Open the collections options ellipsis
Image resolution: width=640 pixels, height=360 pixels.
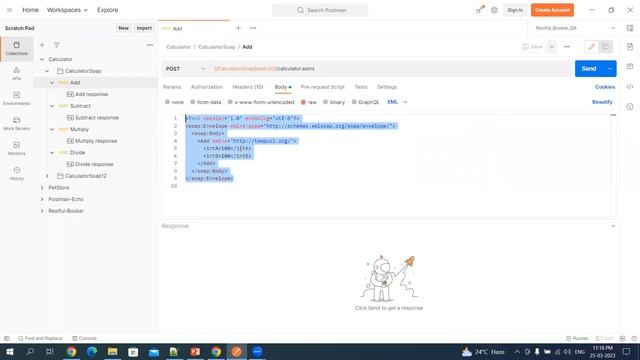pos(150,45)
